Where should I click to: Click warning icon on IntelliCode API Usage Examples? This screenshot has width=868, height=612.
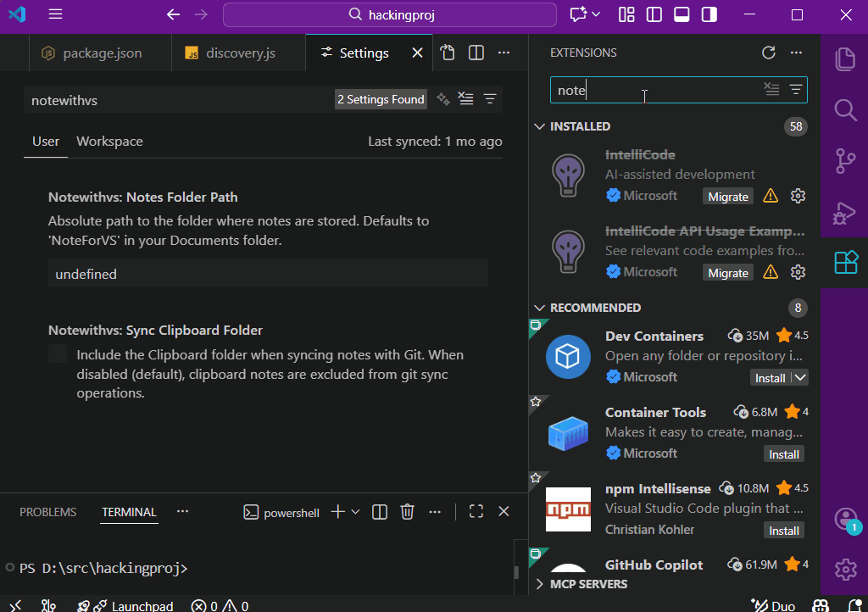click(x=771, y=272)
